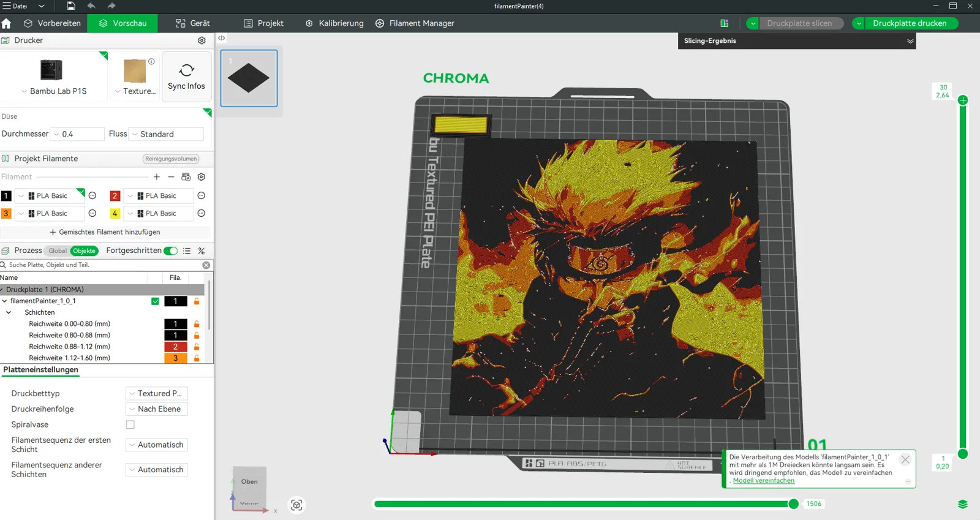Uncheck the filamentPainter_1_0_1 printable checkbox
Screen dimensions: 980x520
[x=155, y=301]
